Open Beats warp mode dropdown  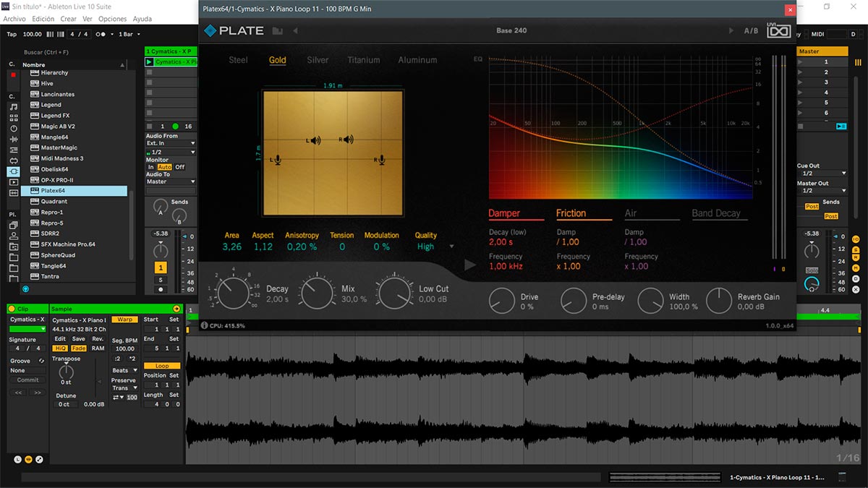click(124, 370)
